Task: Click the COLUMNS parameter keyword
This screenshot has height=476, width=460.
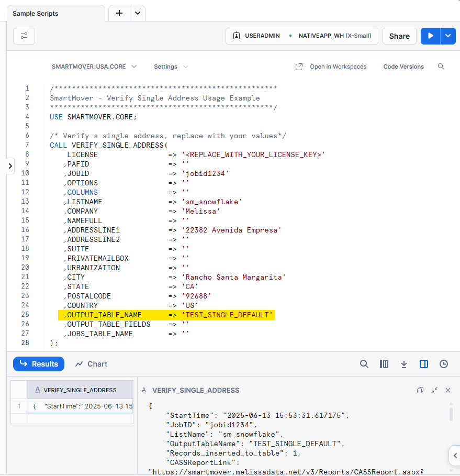Action: click(83, 192)
